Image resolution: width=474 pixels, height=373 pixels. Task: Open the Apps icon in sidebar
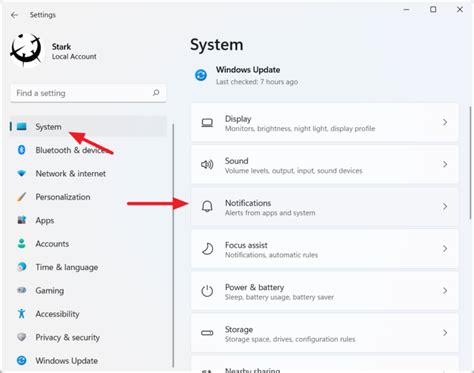click(x=21, y=220)
